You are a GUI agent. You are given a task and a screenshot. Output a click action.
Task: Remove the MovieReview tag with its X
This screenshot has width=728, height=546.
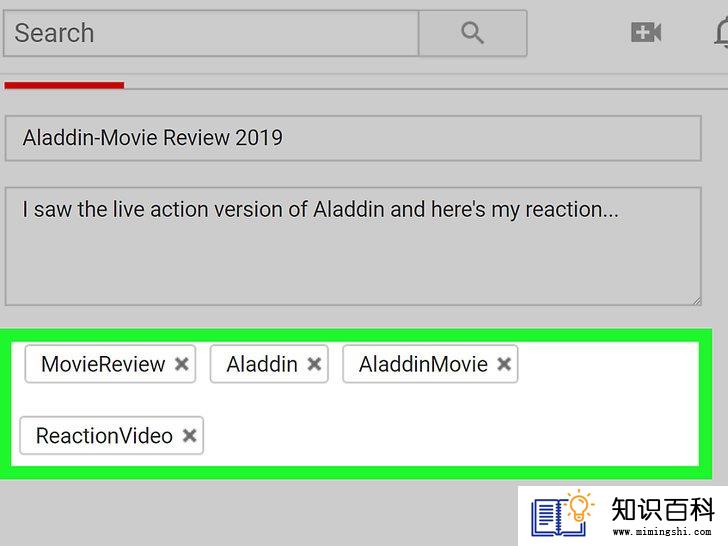tap(182, 364)
